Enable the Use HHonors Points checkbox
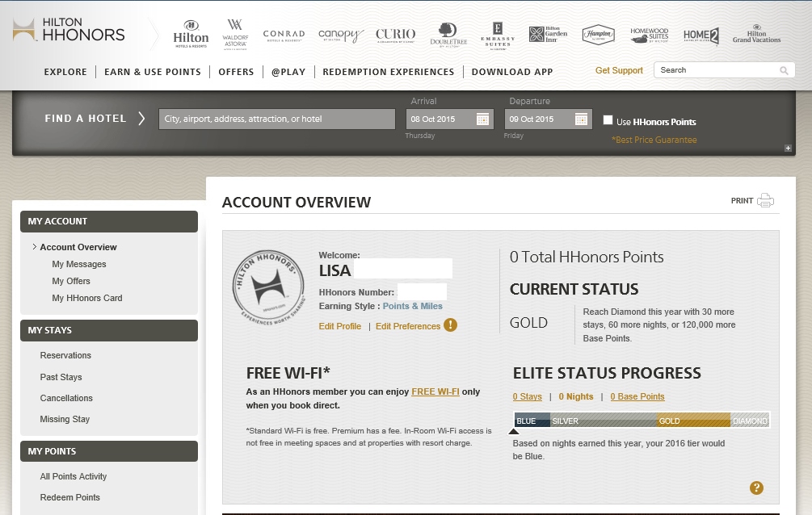Image resolution: width=812 pixels, height=515 pixels. (x=608, y=120)
